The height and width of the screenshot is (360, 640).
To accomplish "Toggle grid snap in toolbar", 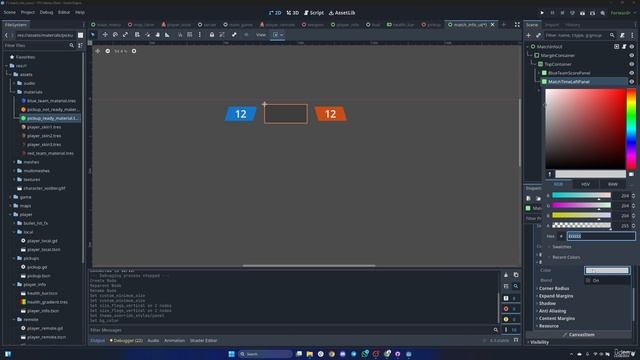I will pos(190,35).
